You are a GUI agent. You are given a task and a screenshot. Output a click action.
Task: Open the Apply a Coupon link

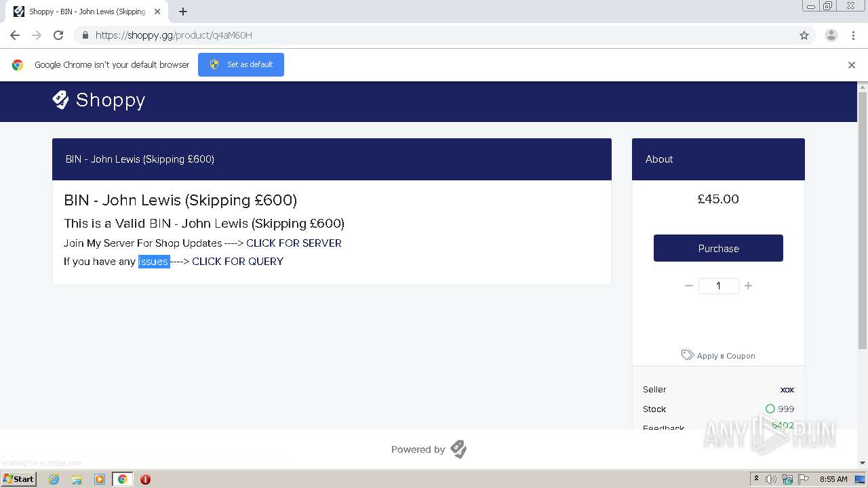point(726,356)
